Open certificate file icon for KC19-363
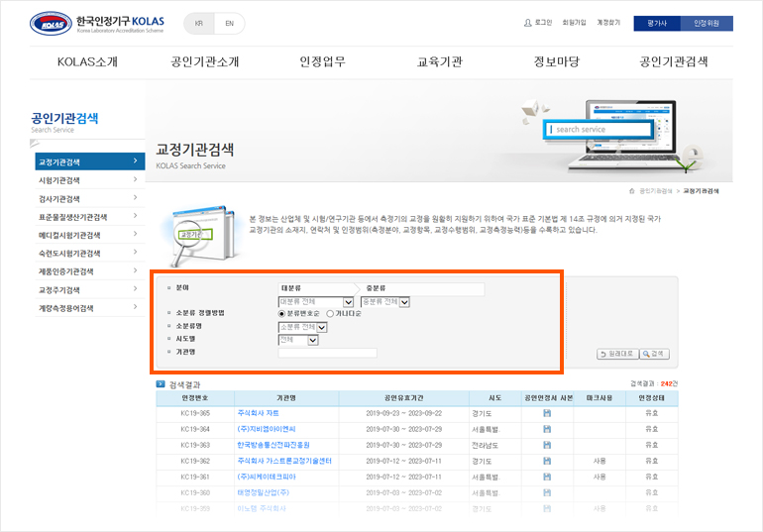Screen dimensions: 763x532 547,444
